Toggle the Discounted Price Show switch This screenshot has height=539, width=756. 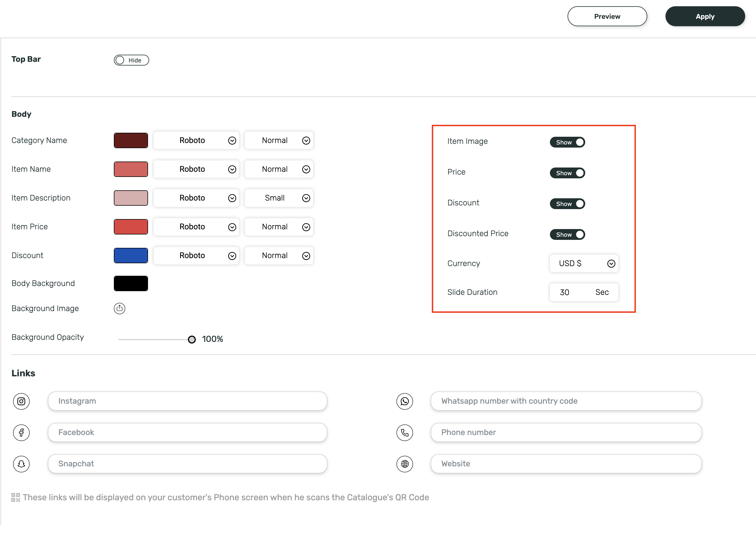coord(567,235)
